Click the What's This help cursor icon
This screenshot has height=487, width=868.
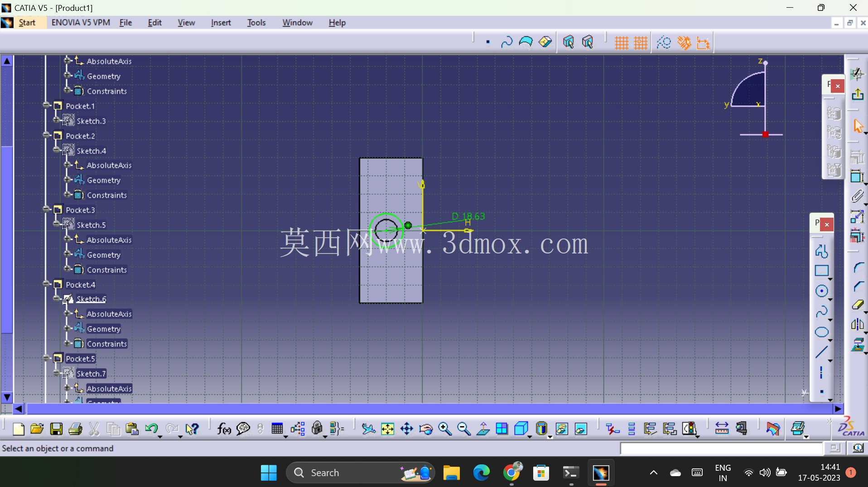point(193,429)
